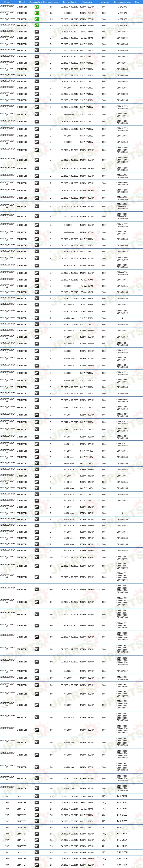Select open-ended 06.2006 -> date in M 272.979 row
The height and width of the screenshot is (868, 143).
pos(69,13)
